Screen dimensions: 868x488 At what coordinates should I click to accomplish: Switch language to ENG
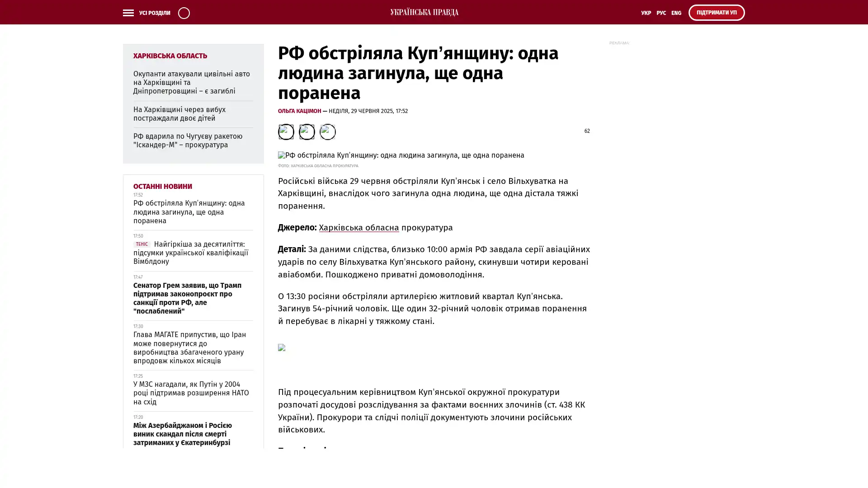point(676,13)
